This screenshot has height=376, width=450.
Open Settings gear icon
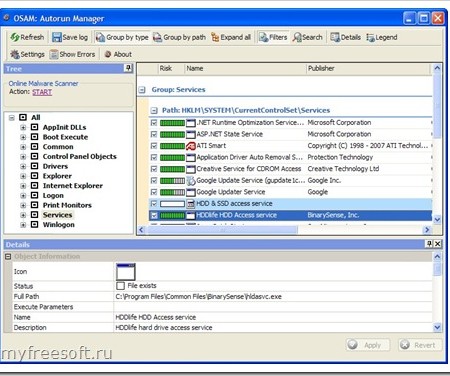pos(15,54)
